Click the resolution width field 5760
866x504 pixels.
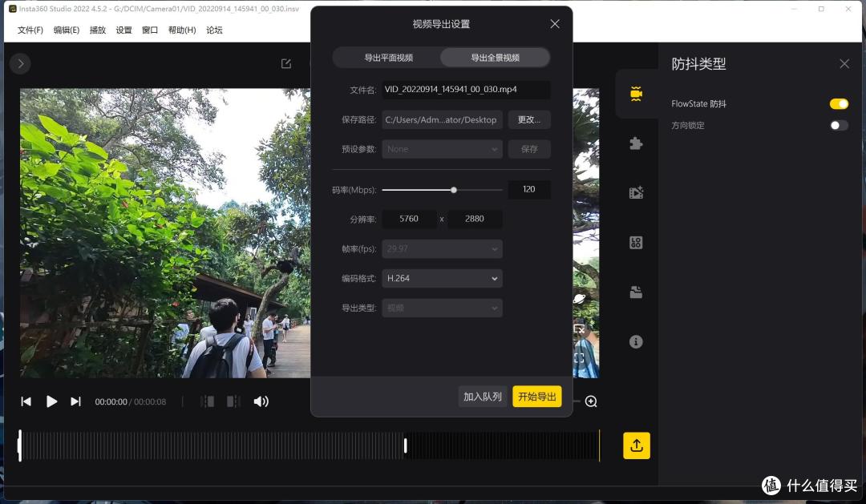[409, 219]
